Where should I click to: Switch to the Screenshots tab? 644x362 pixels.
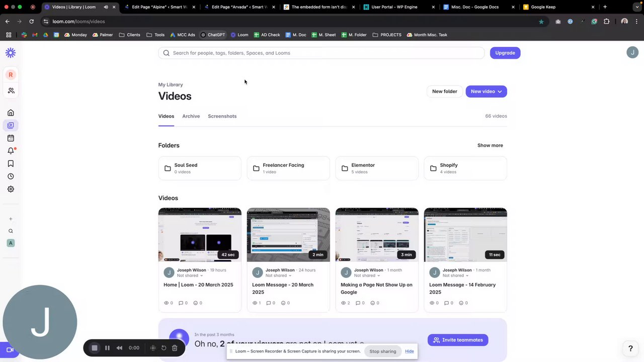(x=222, y=116)
